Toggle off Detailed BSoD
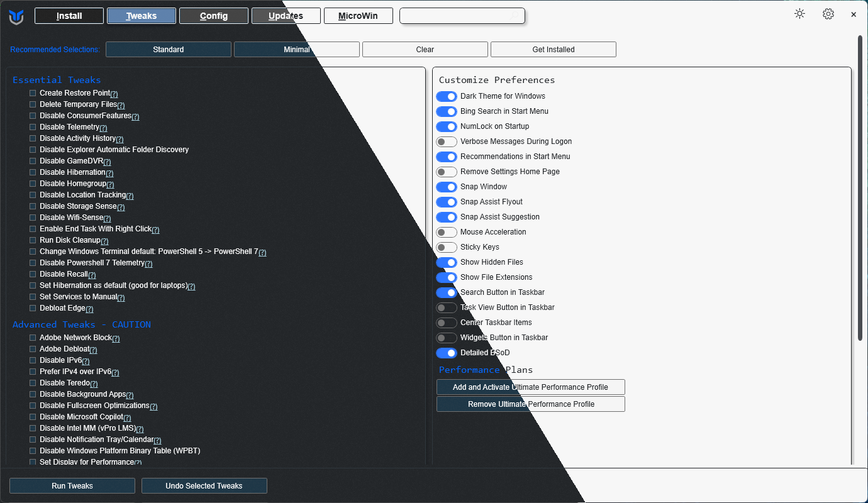This screenshot has height=503, width=868. (x=447, y=353)
